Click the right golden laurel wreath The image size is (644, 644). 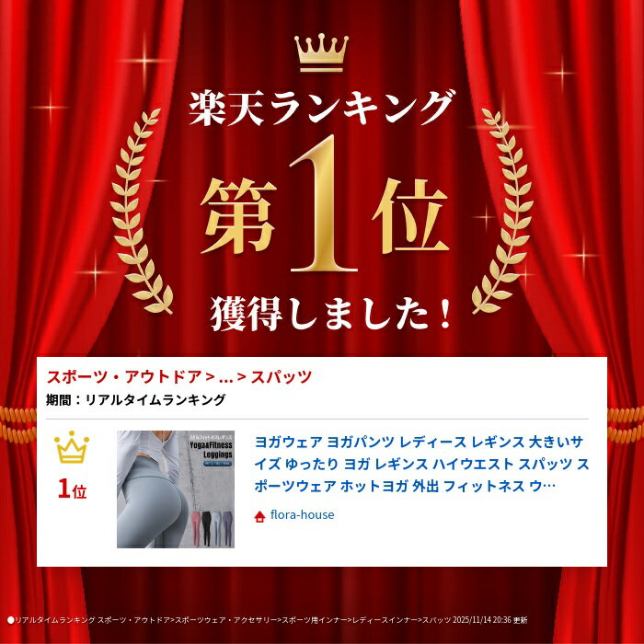502,211
